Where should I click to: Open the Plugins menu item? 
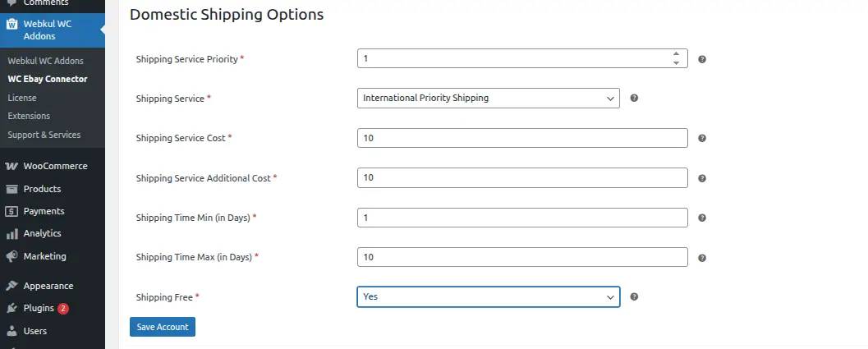(x=39, y=309)
